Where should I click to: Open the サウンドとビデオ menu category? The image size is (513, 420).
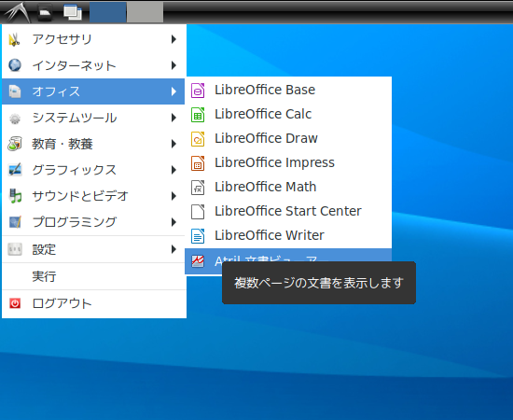tap(93, 196)
